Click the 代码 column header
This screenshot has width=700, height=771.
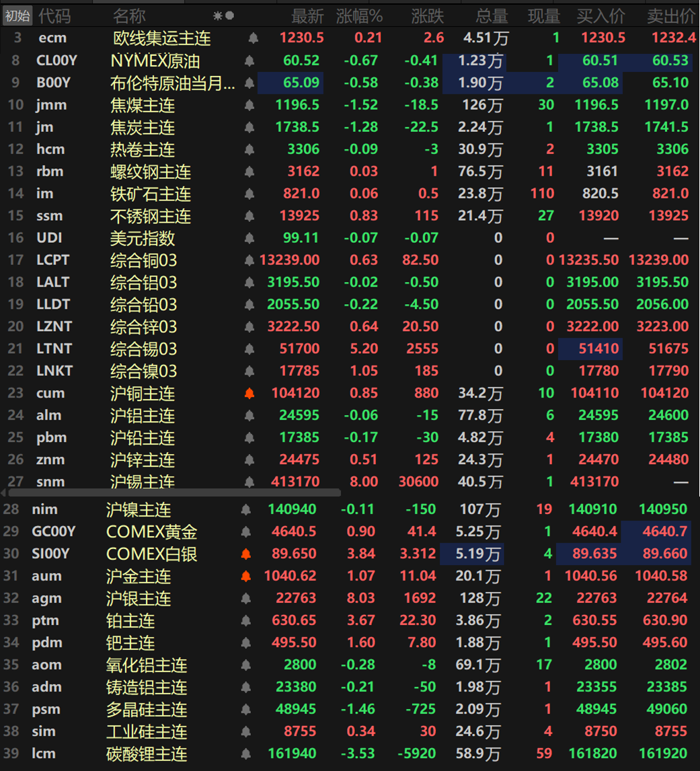pos(54,15)
